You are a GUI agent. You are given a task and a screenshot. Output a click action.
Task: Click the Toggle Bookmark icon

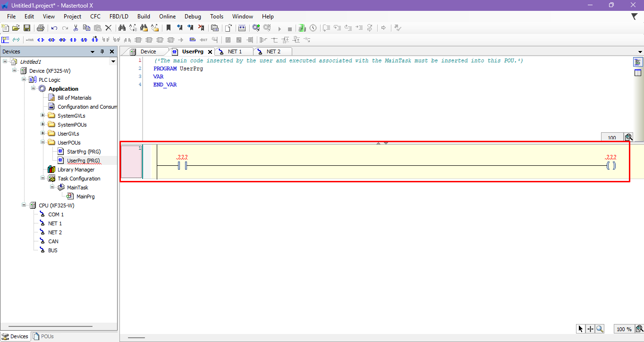pos(169,28)
